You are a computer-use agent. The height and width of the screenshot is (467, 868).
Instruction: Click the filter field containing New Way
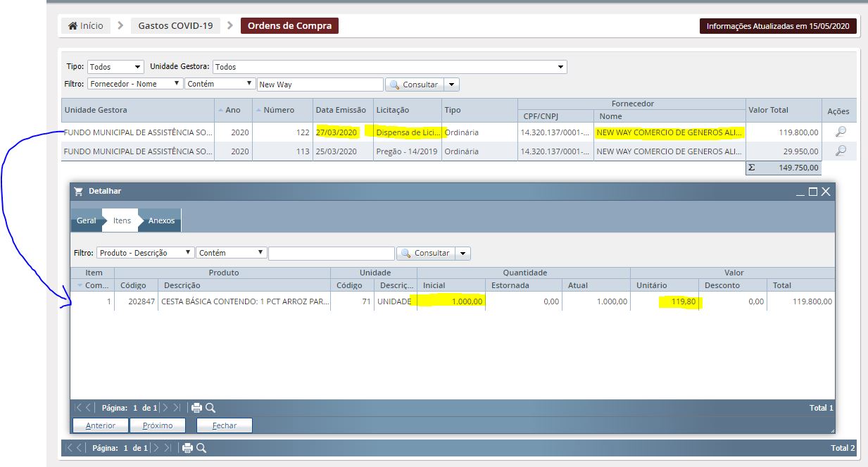[x=320, y=85]
